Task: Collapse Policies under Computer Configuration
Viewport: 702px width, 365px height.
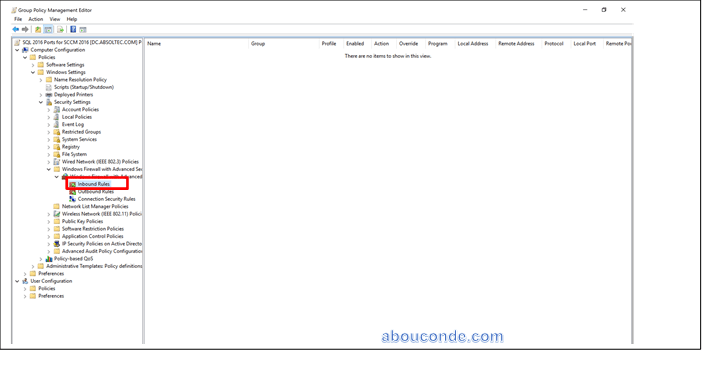Action: (x=25, y=57)
